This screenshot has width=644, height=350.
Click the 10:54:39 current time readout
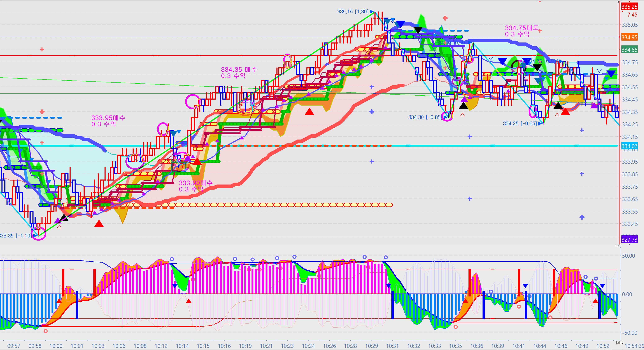[634, 346]
